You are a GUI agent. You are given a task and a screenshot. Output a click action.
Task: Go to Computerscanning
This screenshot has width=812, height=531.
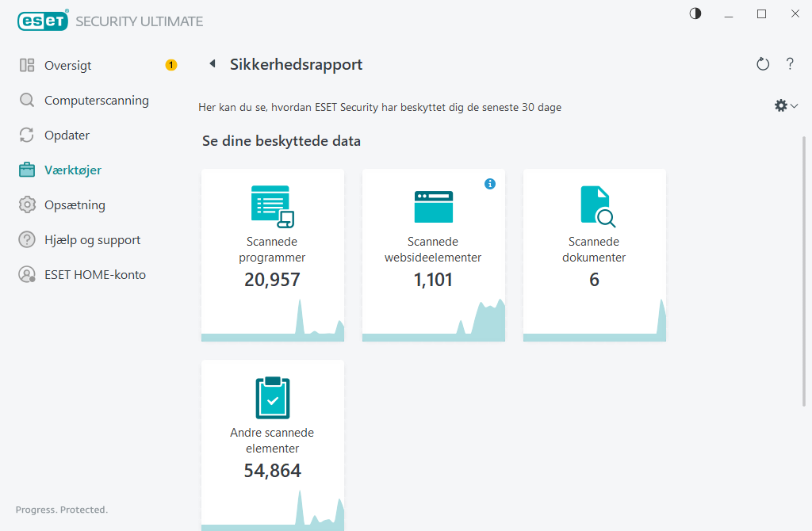tap(96, 101)
